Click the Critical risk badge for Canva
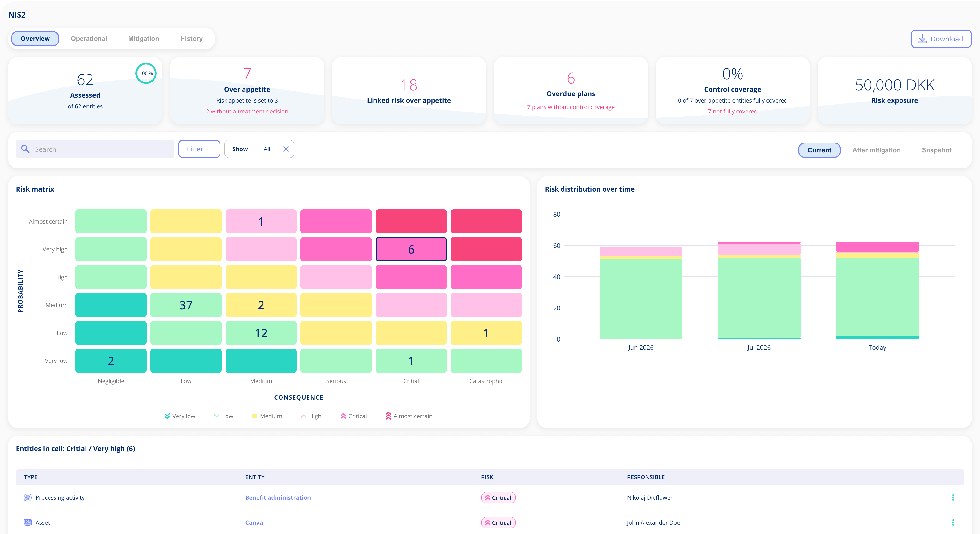 [x=498, y=522]
